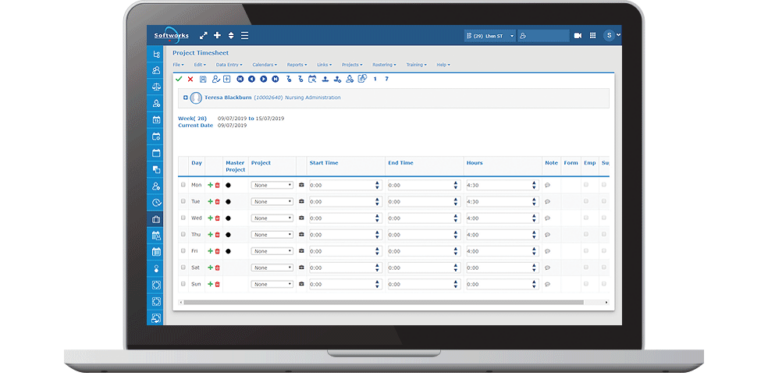Tick the Thu row select checkbox
The width and height of the screenshot is (768, 390).
(x=183, y=235)
